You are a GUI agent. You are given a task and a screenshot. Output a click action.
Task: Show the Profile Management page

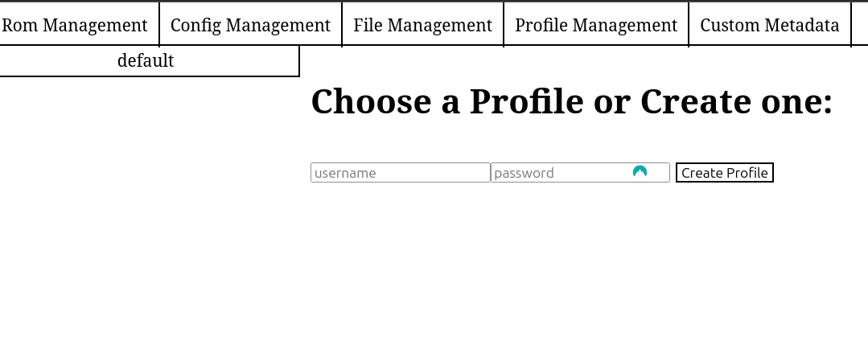coord(596,25)
